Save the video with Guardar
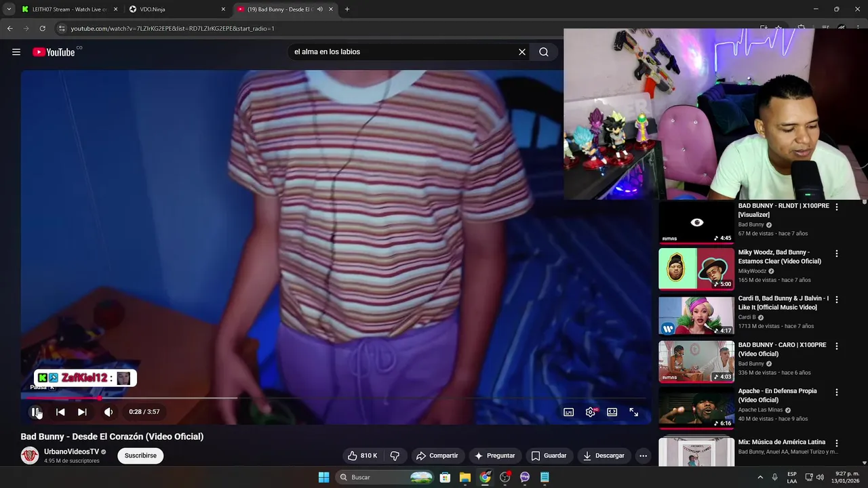The height and width of the screenshot is (488, 868). 549,455
